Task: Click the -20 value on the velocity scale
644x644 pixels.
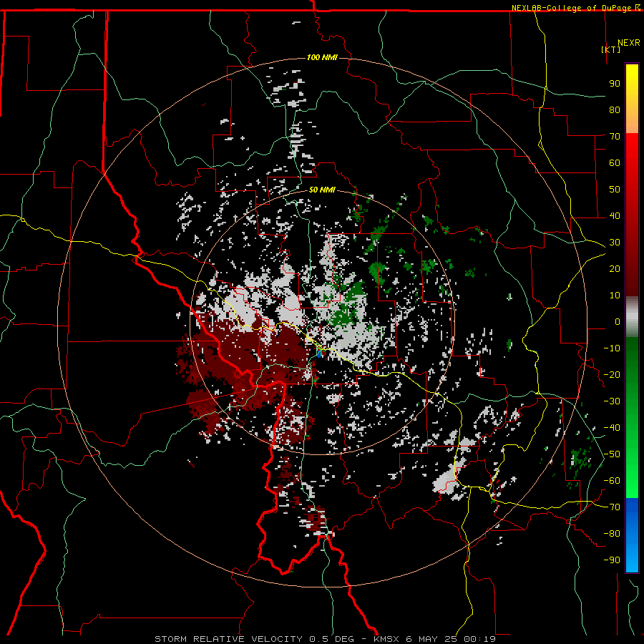Action: pyautogui.click(x=612, y=375)
